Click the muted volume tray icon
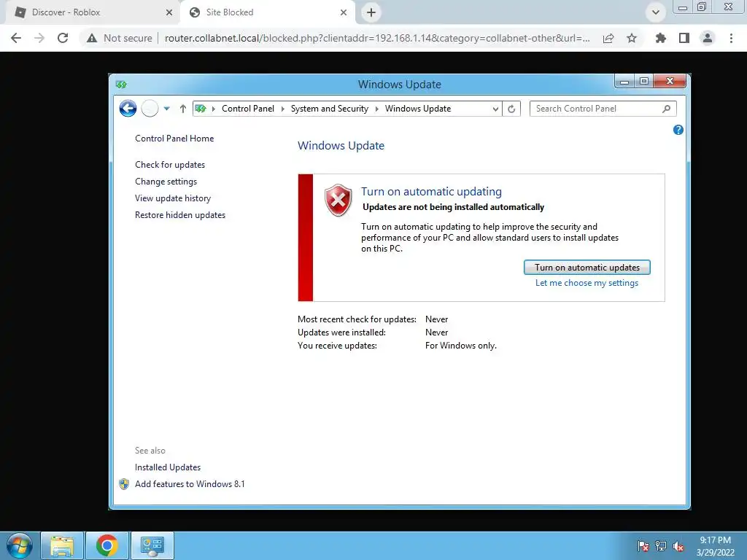The image size is (747, 560). [x=678, y=545]
